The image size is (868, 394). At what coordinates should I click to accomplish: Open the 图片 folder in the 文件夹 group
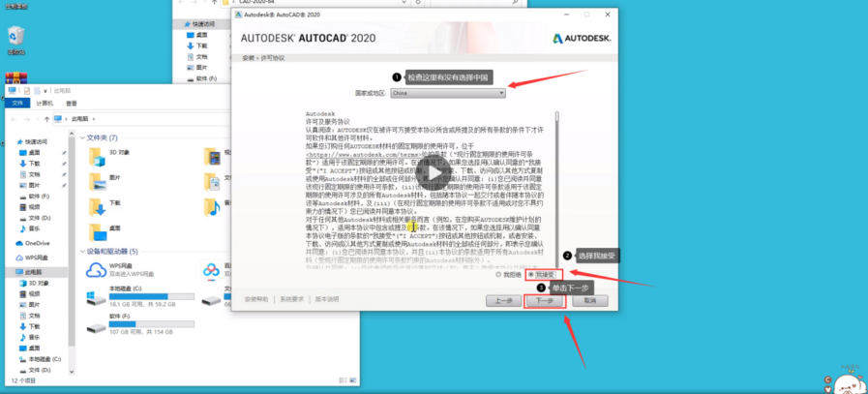click(x=105, y=181)
